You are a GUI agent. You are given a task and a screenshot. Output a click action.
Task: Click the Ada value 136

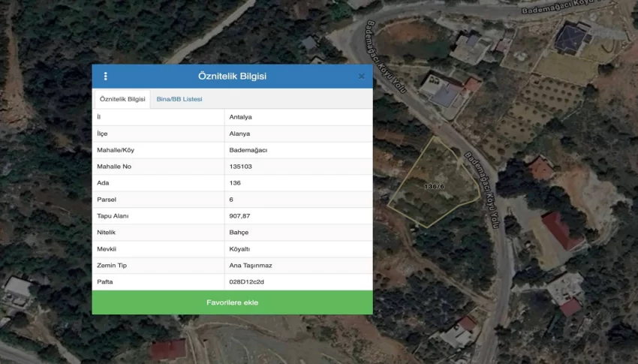tap(235, 183)
